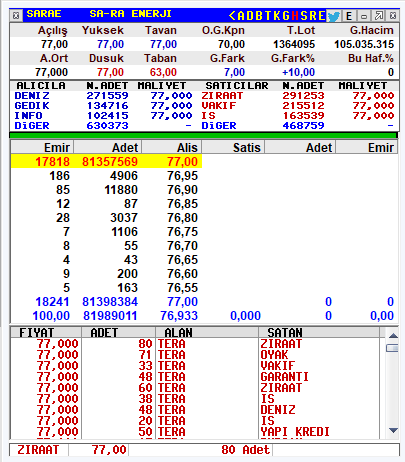
Task: Click the 'K' letter button in title bar
Action: (x=277, y=15)
